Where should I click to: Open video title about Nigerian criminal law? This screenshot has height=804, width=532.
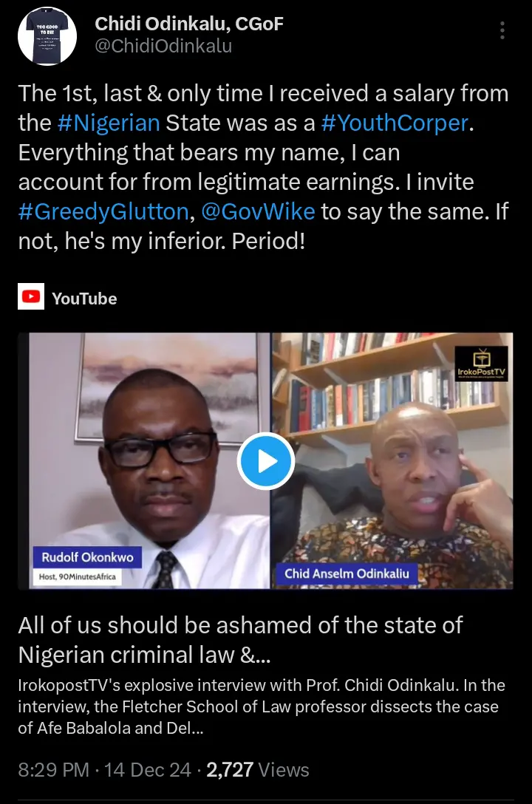(240, 640)
